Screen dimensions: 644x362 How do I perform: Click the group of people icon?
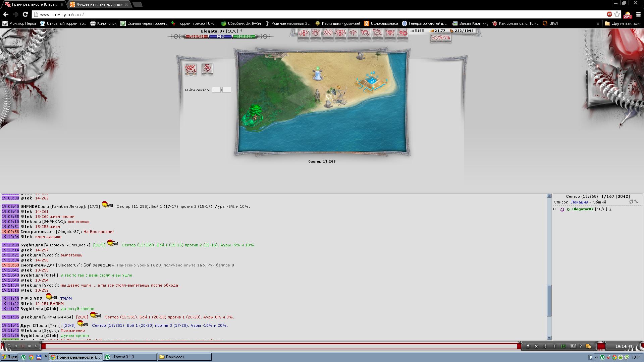(340, 33)
